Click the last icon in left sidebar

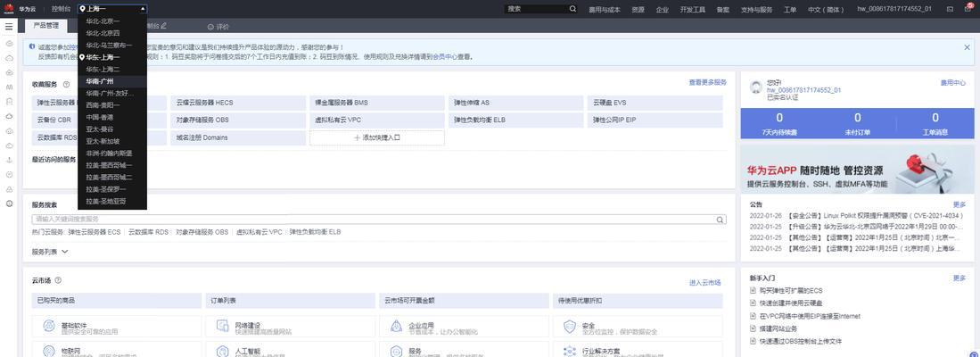point(10,203)
